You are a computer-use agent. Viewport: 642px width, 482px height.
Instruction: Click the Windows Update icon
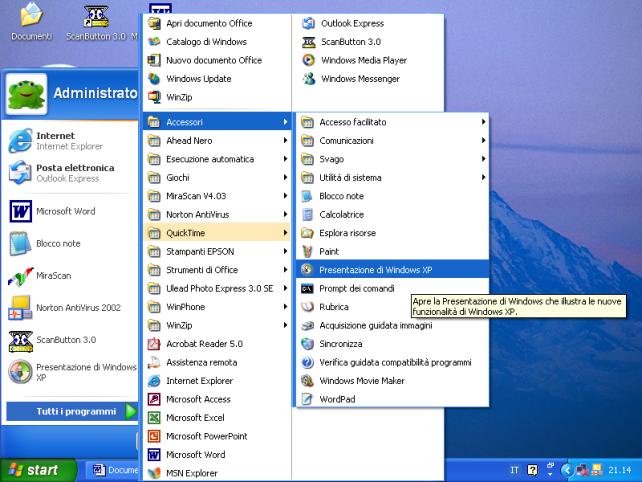[x=154, y=79]
